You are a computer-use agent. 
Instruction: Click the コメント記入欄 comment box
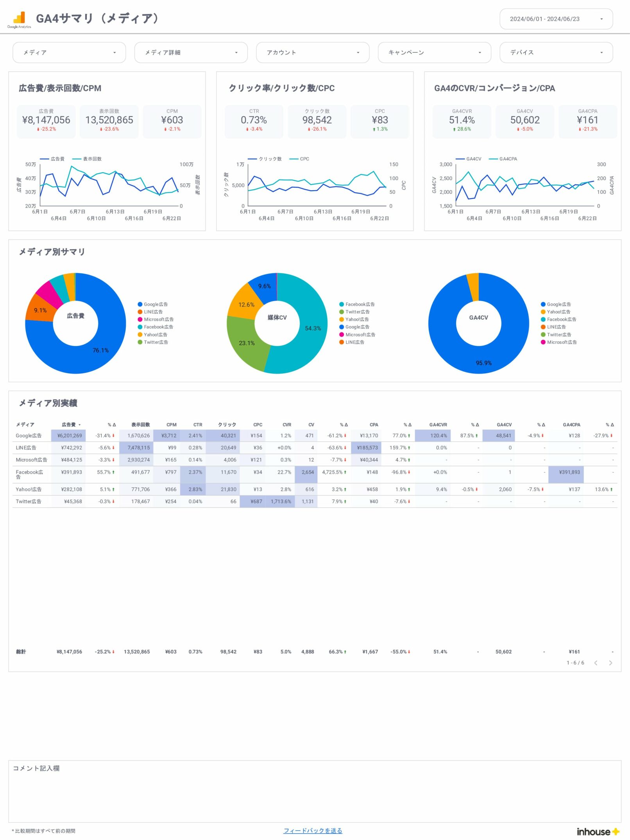(315, 792)
